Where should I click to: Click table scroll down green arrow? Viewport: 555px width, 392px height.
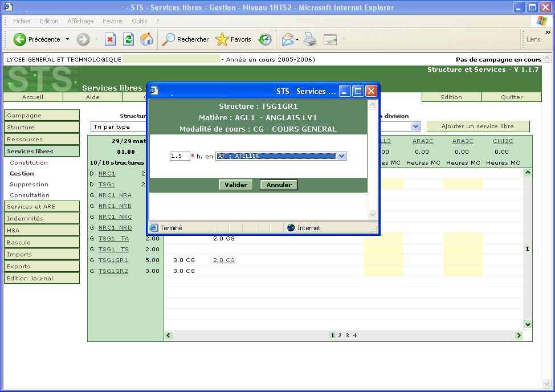(x=528, y=324)
